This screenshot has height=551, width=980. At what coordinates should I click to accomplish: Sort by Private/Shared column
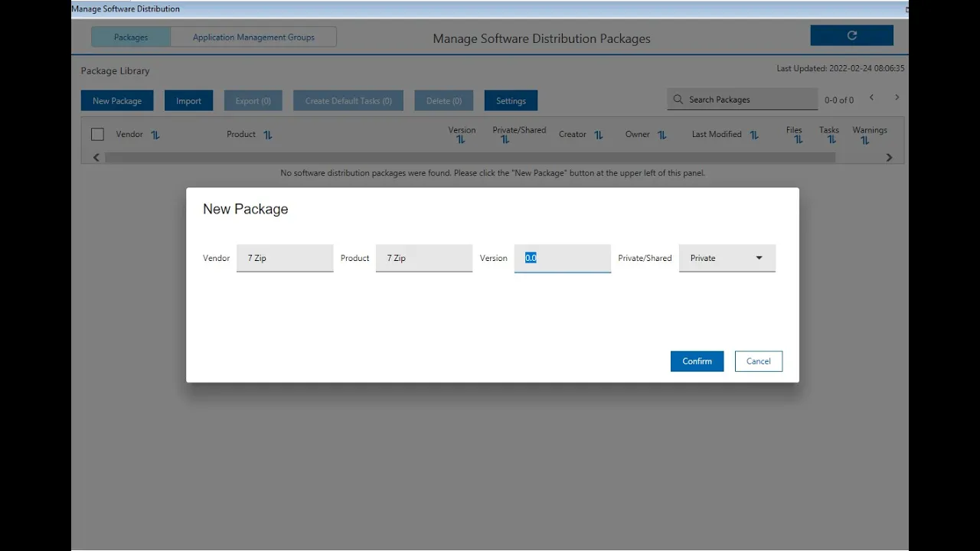[x=505, y=140]
